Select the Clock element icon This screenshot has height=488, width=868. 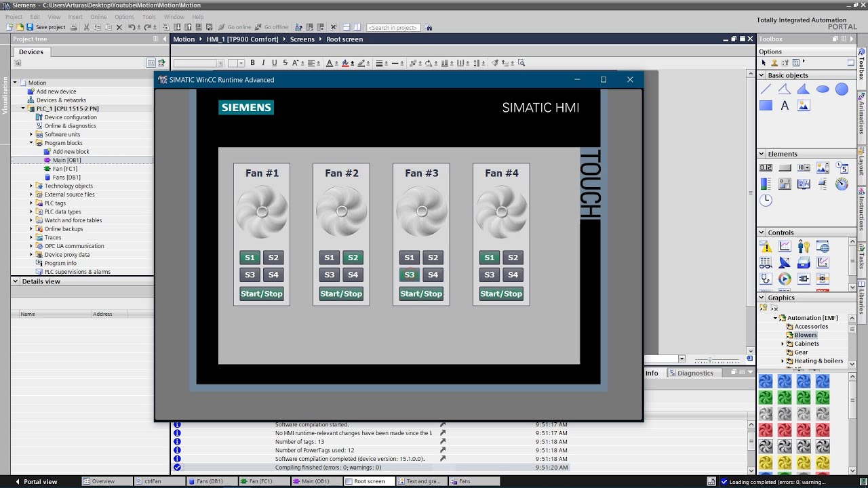766,200
